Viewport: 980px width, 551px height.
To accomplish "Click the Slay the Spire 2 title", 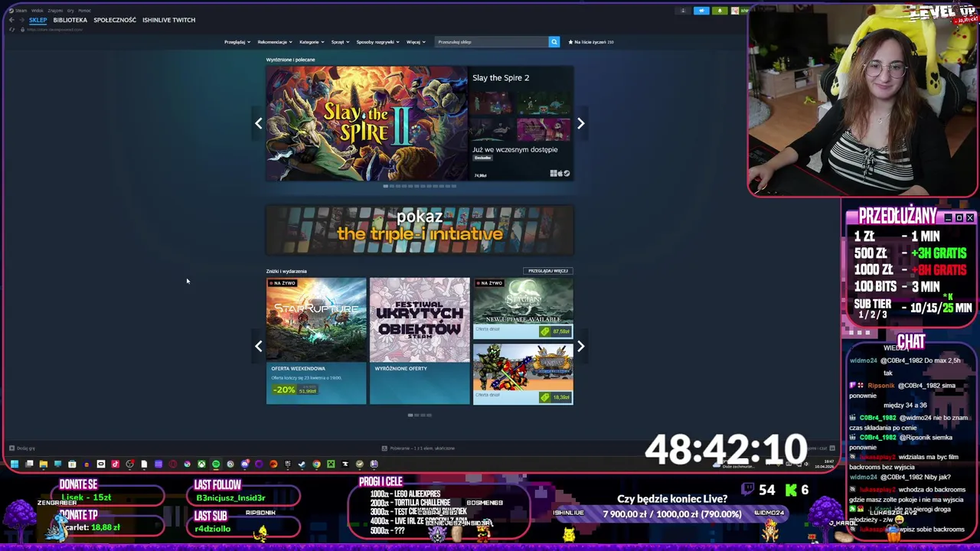I will pos(501,77).
